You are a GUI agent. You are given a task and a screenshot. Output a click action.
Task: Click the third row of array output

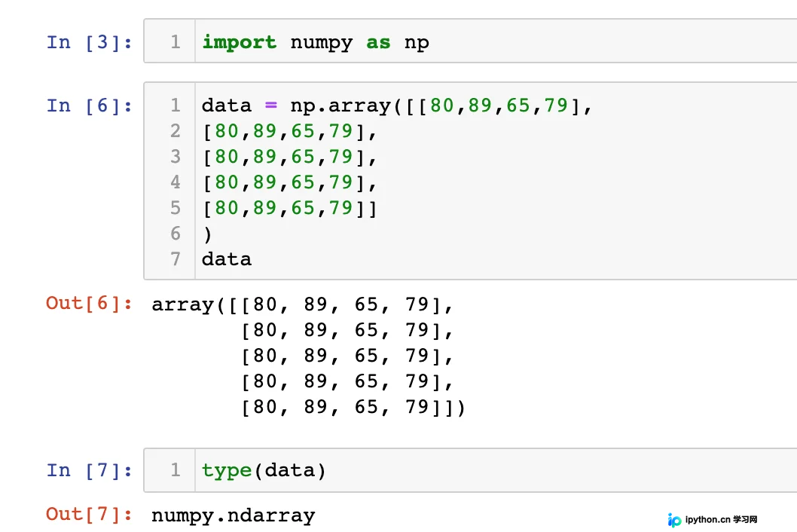coord(347,356)
